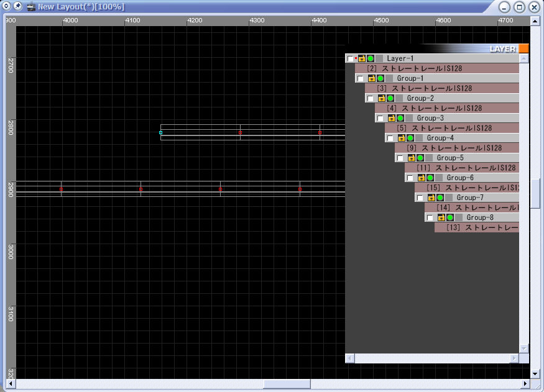Select rail item [11] ストレートレール|S128
The image size is (544, 392).
point(462,168)
